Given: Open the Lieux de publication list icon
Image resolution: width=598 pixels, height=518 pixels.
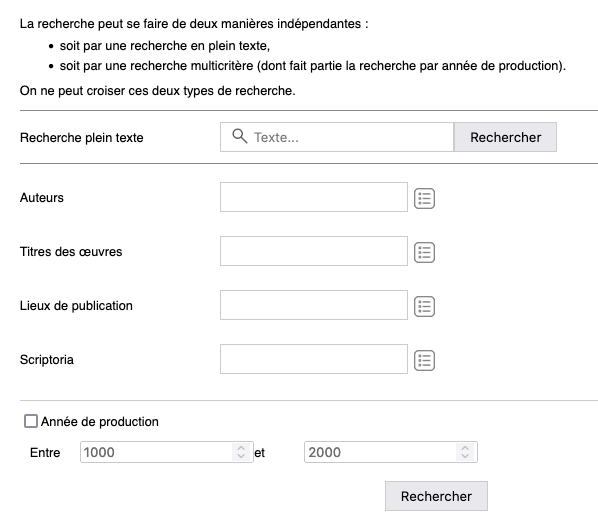Looking at the screenshot, I should pos(424,307).
